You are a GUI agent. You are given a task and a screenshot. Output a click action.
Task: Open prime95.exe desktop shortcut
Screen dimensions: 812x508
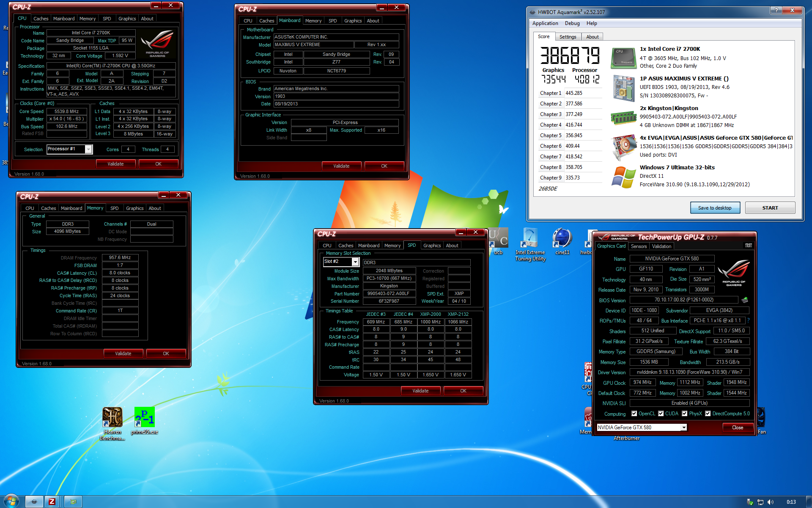click(x=144, y=420)
